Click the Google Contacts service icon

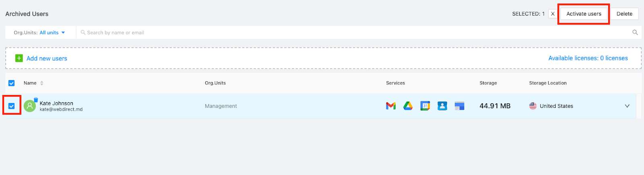[442, 106]
